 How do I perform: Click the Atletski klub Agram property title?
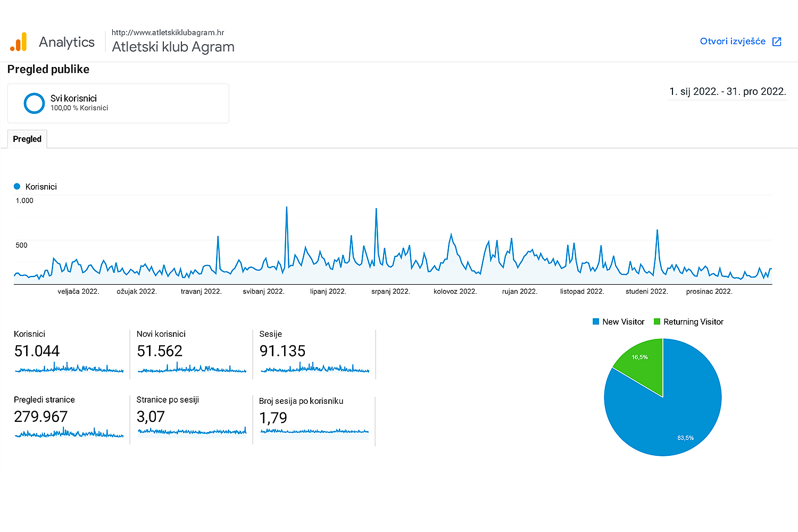(173, 47)
